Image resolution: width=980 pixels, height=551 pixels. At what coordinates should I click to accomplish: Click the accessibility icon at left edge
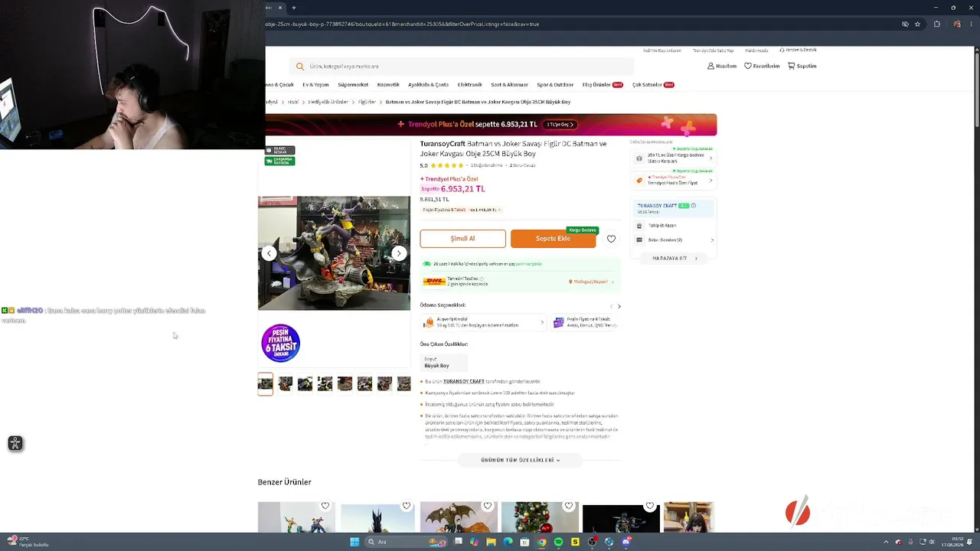pos(15,443)
